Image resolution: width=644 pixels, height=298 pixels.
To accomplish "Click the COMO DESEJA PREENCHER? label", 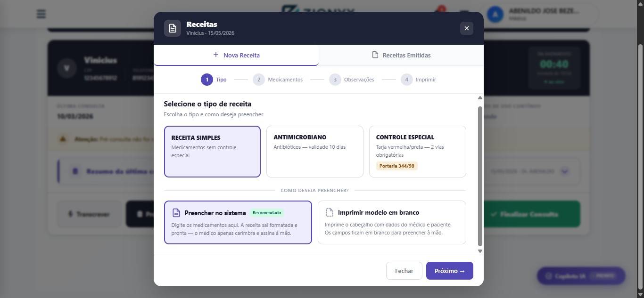I will [315, 190].
